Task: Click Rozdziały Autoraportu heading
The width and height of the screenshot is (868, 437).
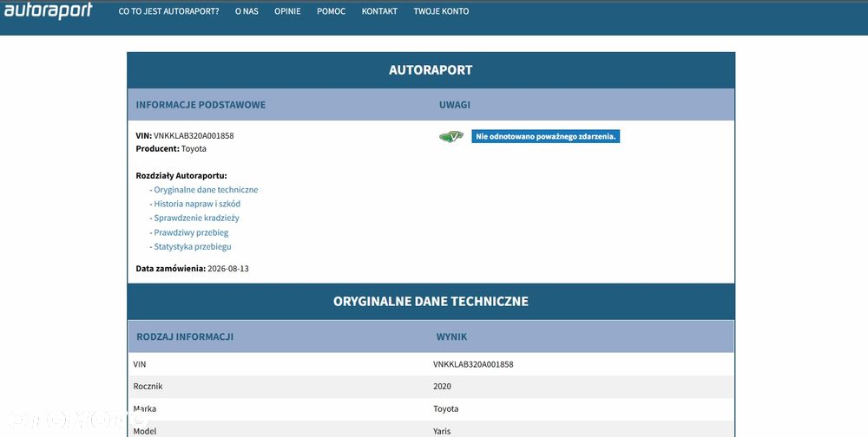Action: (181, 176)
